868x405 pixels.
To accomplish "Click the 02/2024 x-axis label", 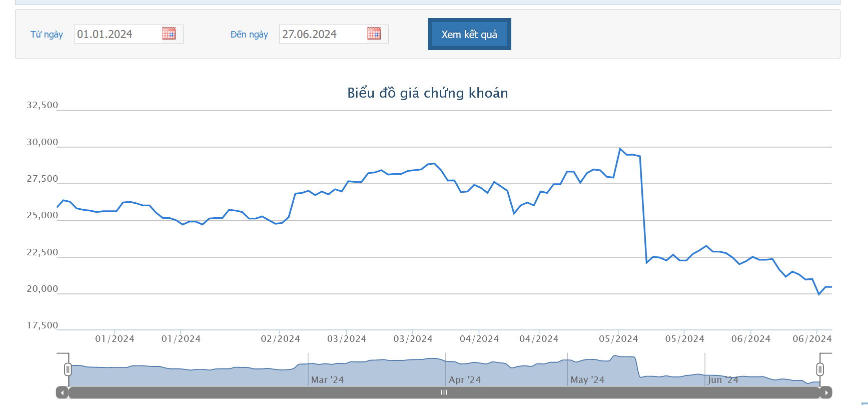I will click(280, 339).
